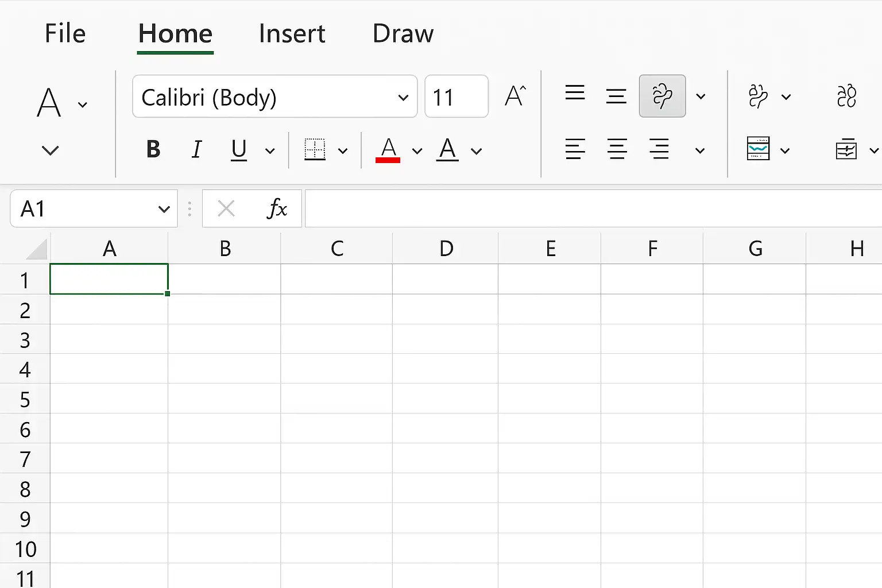This screenshot has height=588, width=882.
Task: Open the Calibri (Body) font dropdown
Action: click(x=274, y=96)
